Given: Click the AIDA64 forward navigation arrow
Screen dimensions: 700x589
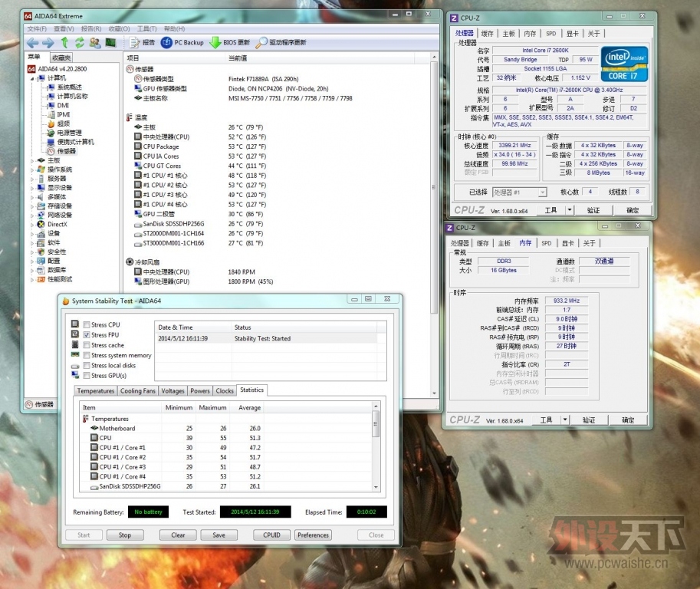Looking at the screenshot, I should [48, 43].
